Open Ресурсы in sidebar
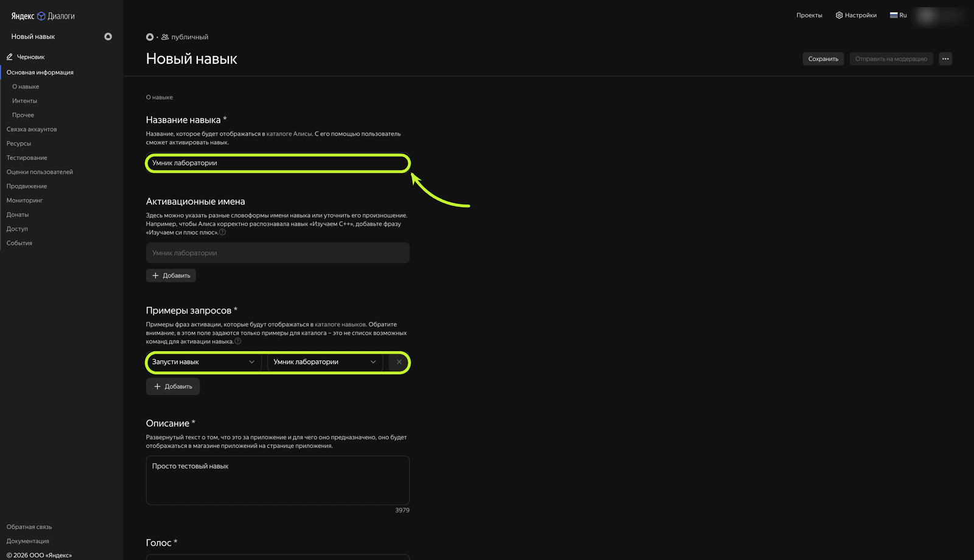 [x=19, y=144]
